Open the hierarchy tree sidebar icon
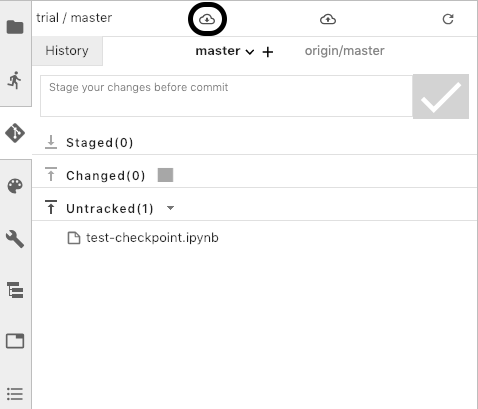The height and width of the screenshot is (409, 478). pos(15,290)
